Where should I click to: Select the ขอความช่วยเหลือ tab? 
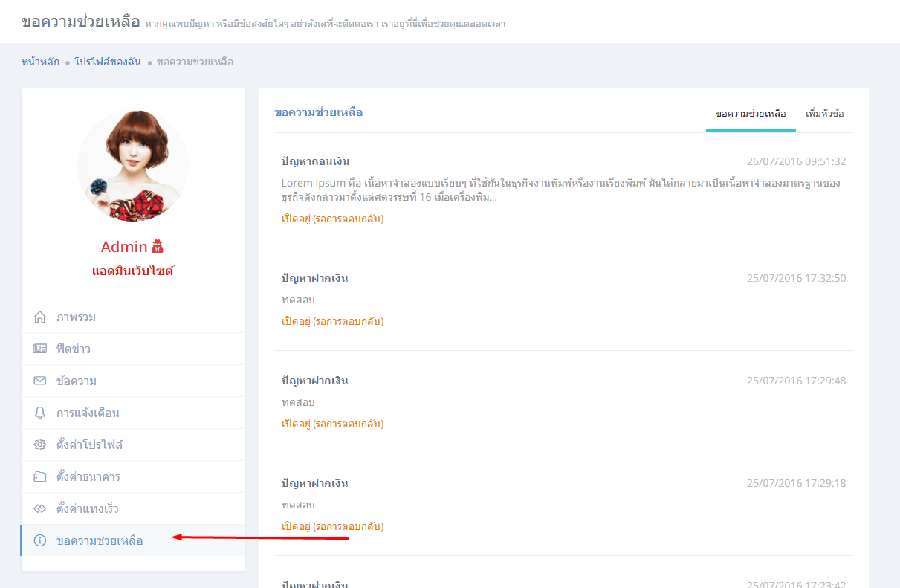pos(751,114)
